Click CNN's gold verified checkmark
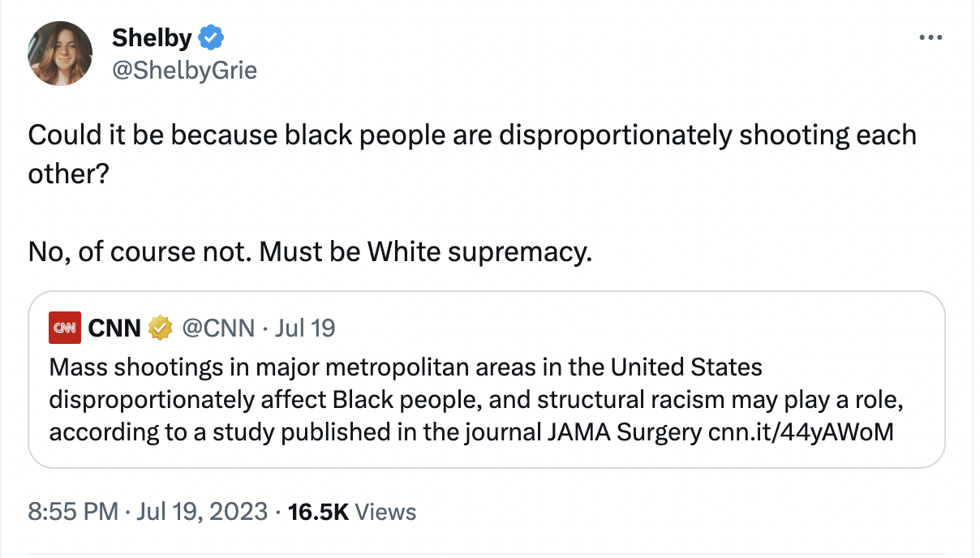This screenshot has height=558, width=980. click(161, 328)
